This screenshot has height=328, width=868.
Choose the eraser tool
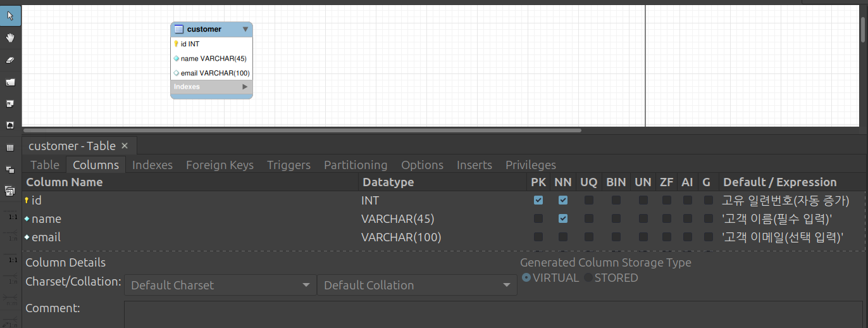click(10, 60)
